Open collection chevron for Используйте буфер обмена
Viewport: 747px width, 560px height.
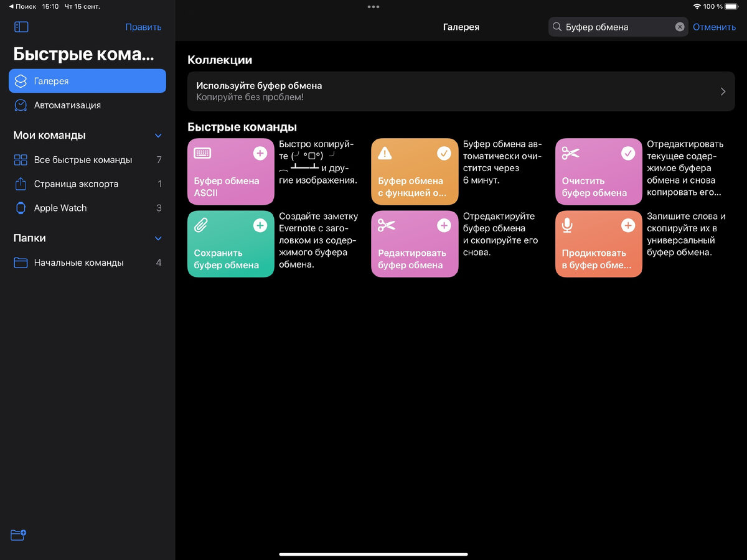point(723,91)
